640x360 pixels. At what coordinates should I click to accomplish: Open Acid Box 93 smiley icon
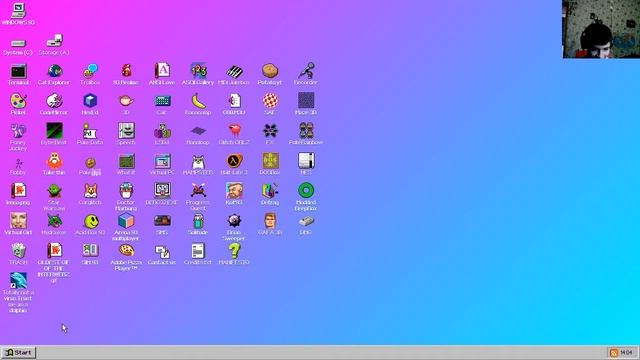90,221
